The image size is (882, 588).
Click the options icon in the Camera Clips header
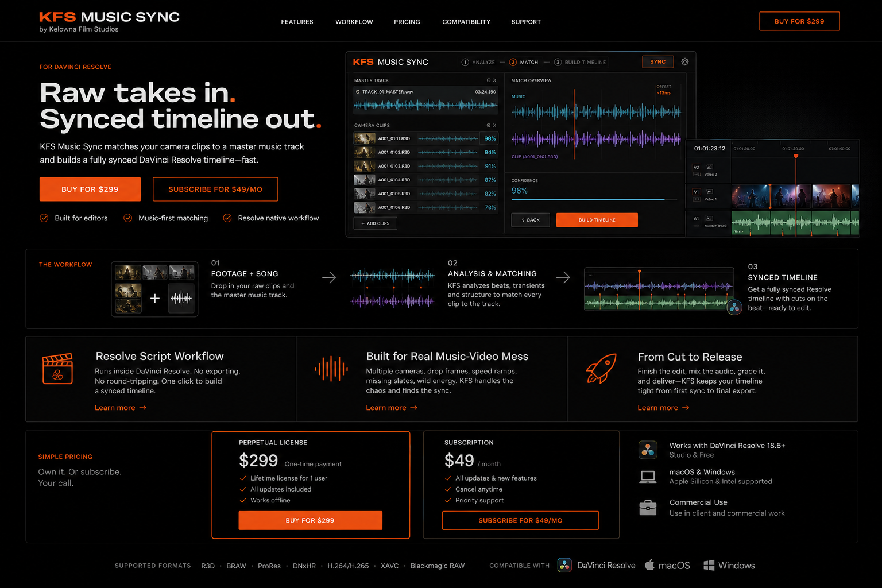click(489, 125)
